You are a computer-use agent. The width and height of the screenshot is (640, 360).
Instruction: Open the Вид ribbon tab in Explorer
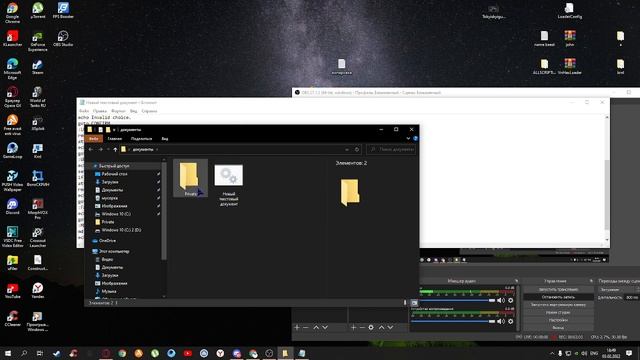point(164,139)
